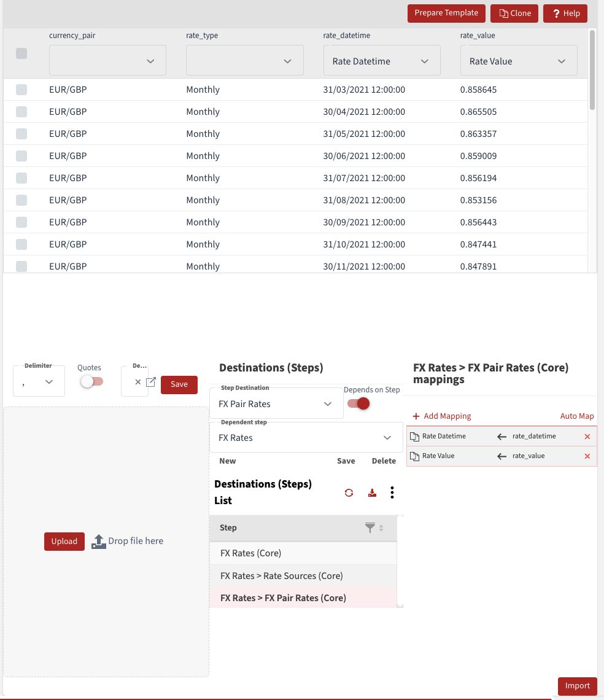This screenshot has width=604, height=700.
Task: Open the three-dot more options menu
Action: coord(392,492)
